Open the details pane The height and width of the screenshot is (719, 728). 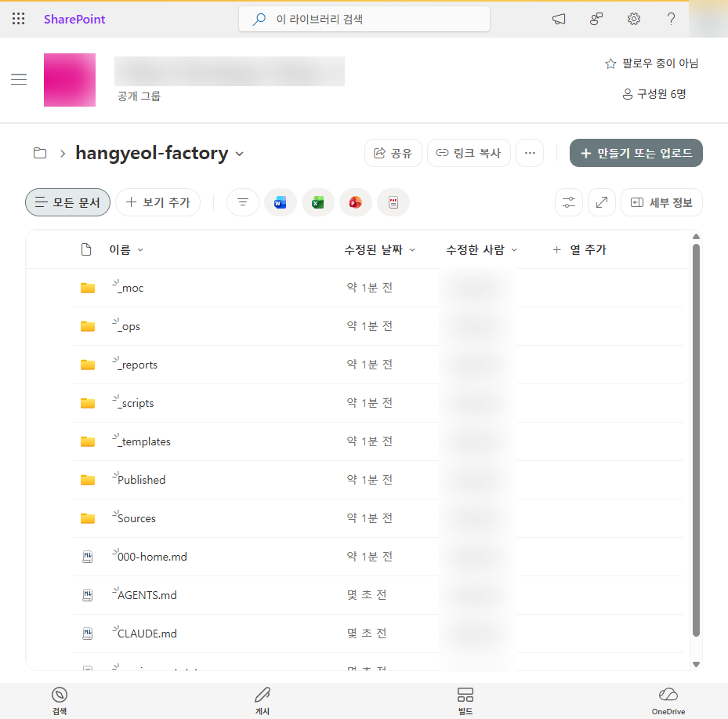[661, 202]
